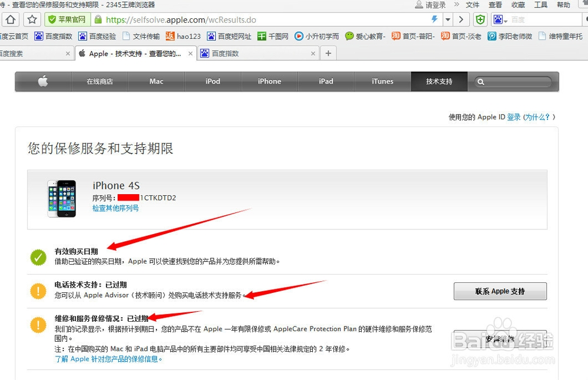Open the 文件传输 bookmark
The width and height of the screenshot is (588, 380).
[x=141, y=36]
